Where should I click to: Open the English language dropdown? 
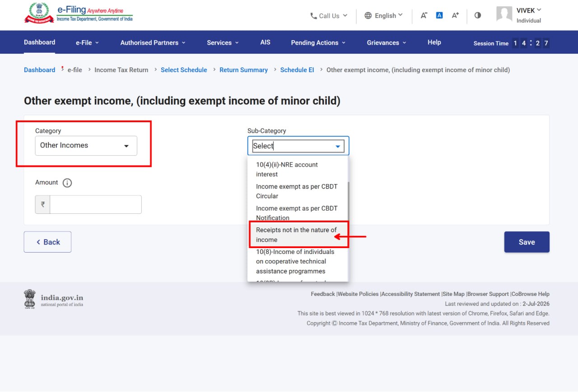point(383,16)
